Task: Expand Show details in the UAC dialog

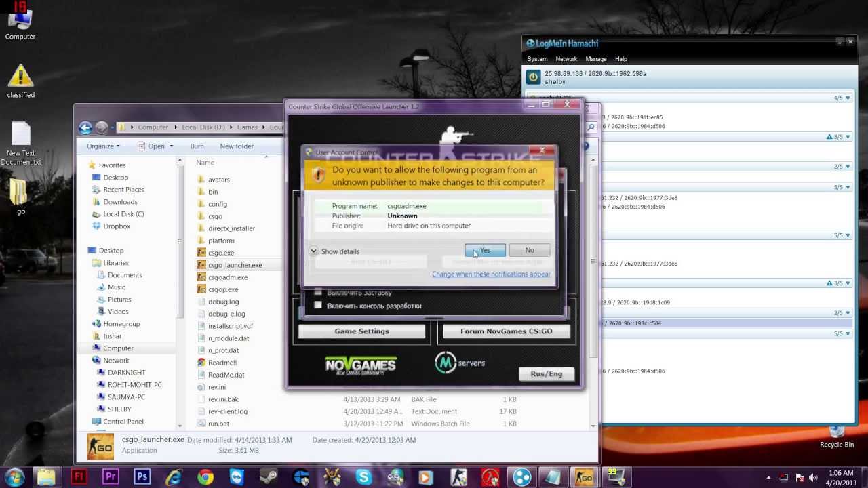Action: point(334,251)
